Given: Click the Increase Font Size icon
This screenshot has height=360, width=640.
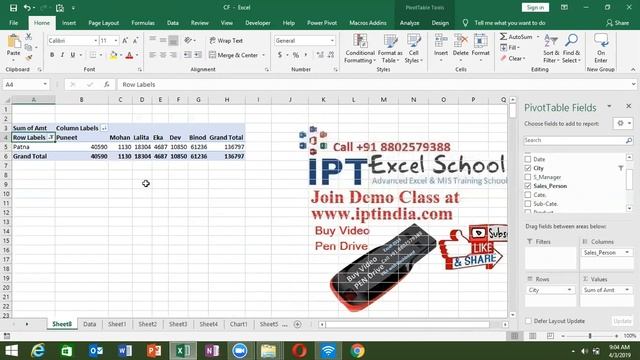Looking at the screenshot, I should (x=125, y=40).
